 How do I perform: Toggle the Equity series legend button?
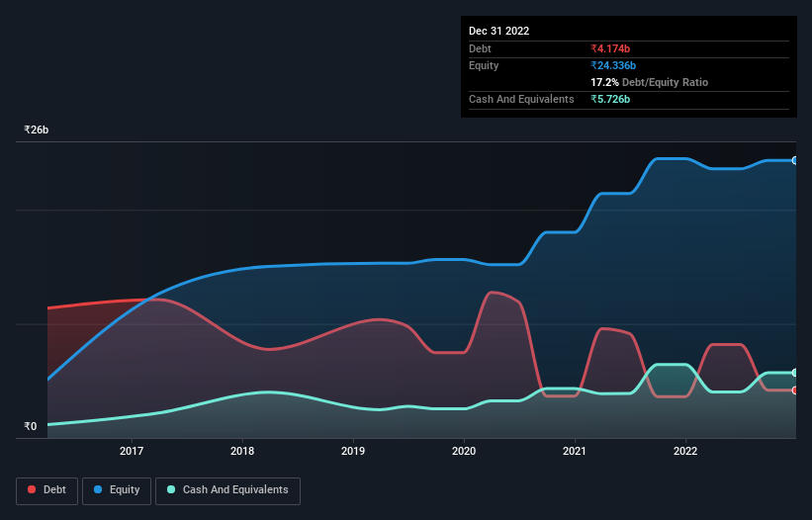(117, 490)
